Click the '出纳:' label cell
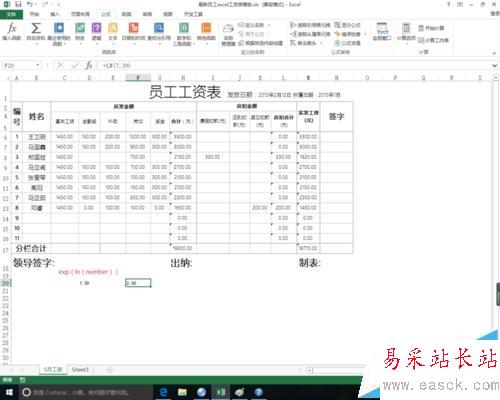 click(181, 263)
